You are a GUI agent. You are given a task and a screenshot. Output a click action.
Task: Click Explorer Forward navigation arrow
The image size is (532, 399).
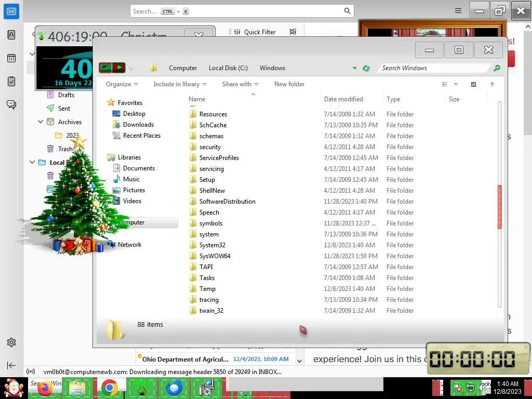pos(119,68)
